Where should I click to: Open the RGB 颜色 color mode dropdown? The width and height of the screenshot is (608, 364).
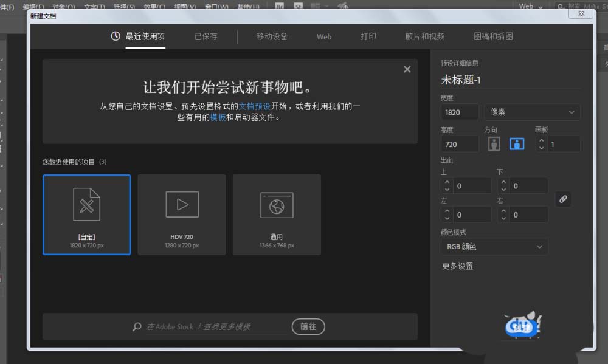[x=494, y=247]
